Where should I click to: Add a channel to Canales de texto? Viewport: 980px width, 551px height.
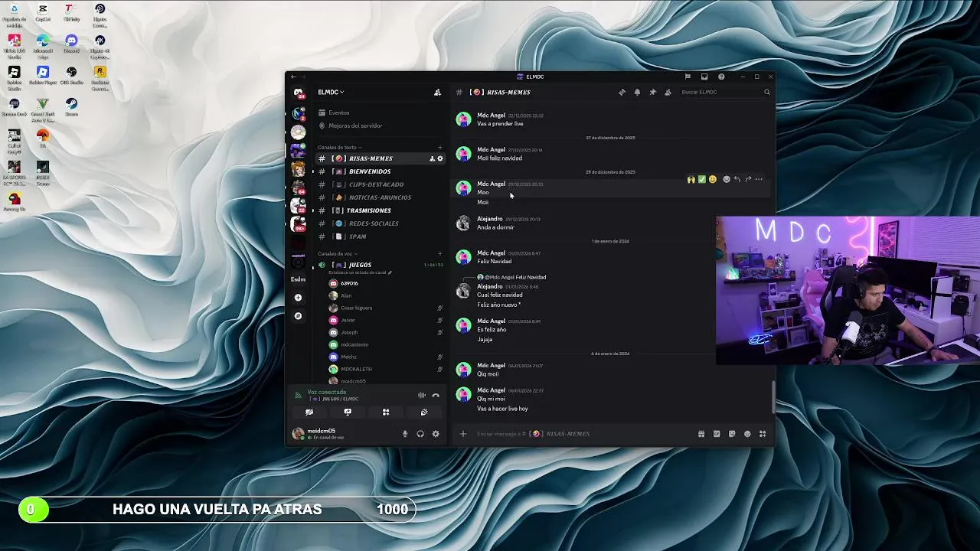coord(439,147)
